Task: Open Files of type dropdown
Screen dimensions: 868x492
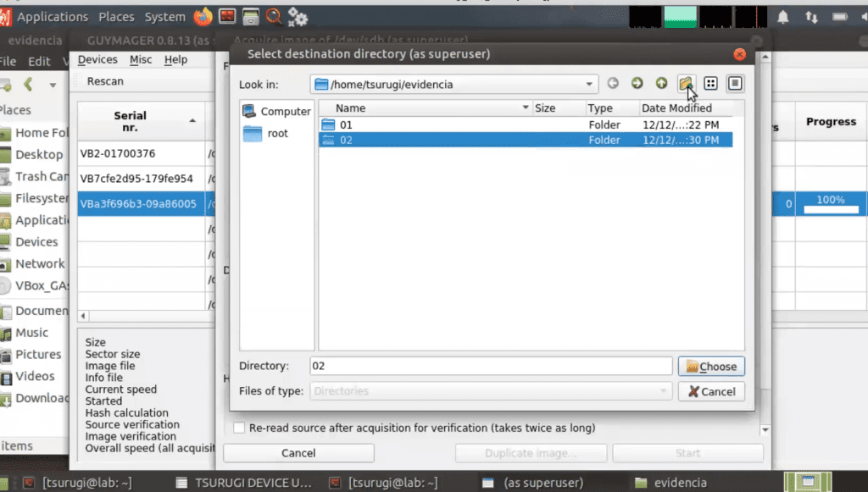Action: (x=491, y=391)
